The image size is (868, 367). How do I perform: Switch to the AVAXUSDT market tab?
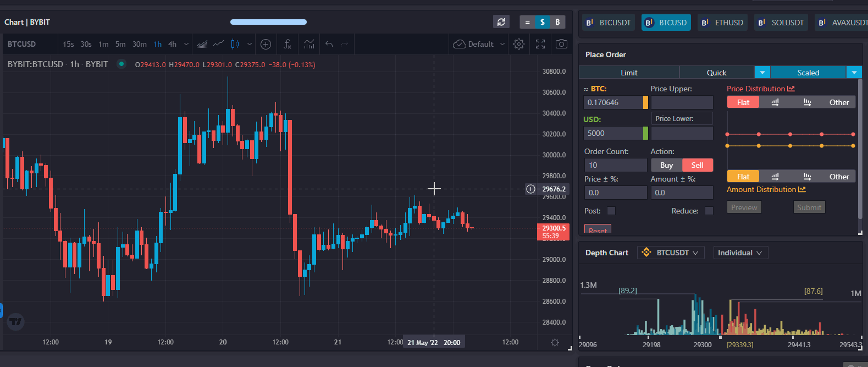click(x=841, y=23)
